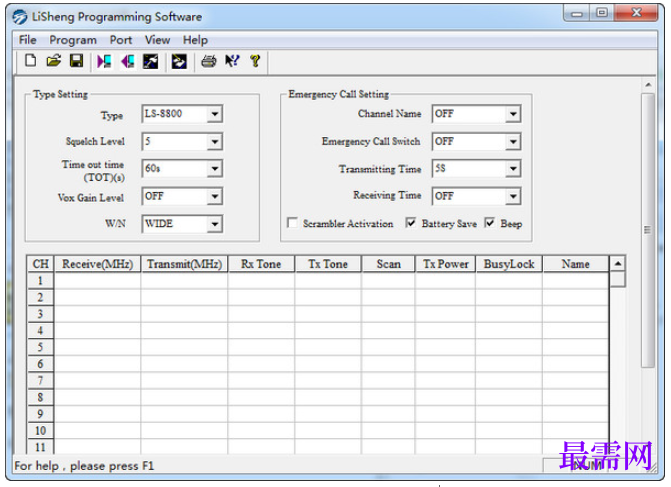This screenshot has width=671, height=487.
Task: Open the Port menu
Action: [x=121, y=40]
